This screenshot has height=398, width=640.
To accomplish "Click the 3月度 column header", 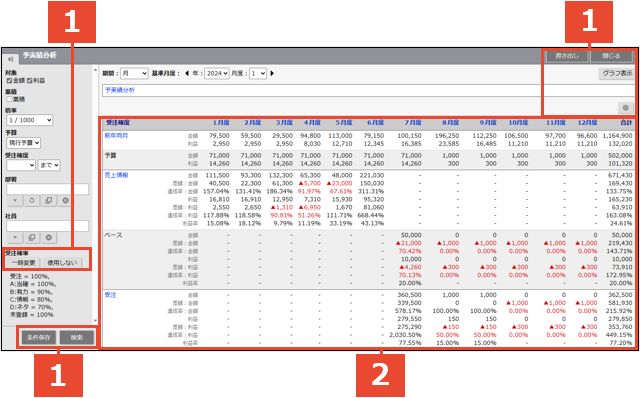I will pyautogui.click(x=284, y=122).
